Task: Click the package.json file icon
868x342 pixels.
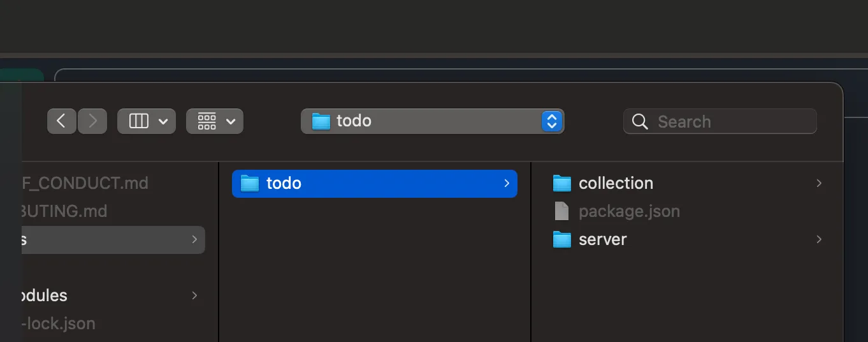Action: (x=561, y=211)
